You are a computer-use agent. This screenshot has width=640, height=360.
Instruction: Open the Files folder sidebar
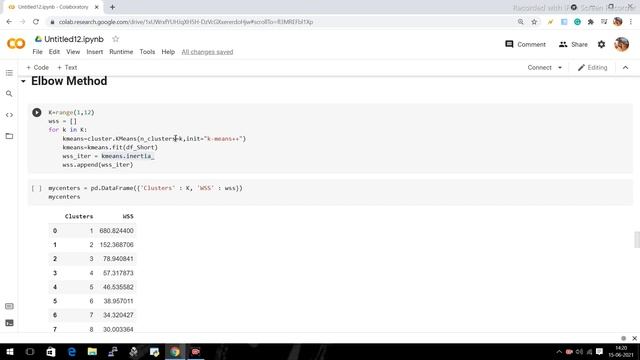[9, 136]
